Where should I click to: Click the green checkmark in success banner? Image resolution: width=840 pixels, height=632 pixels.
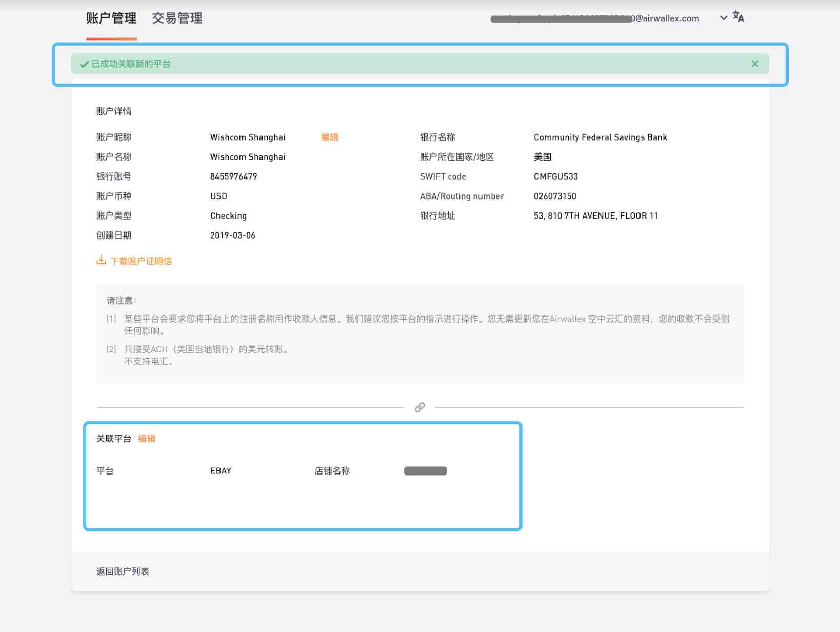pyautogui.click(x=85, y=64)
